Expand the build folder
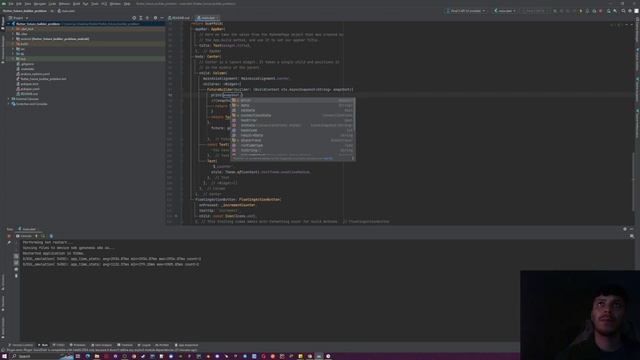The image size is (640, 360). [x=13, y=44]
